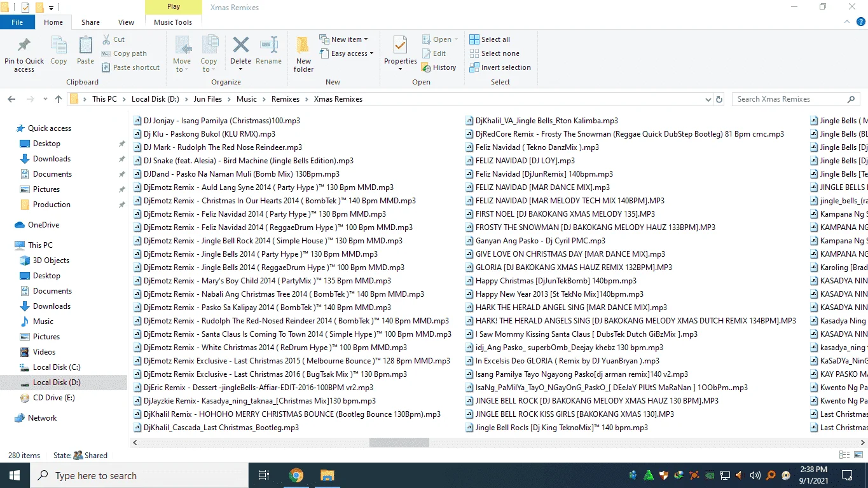Create a New folder
Image resolution: width=868 pixels, height=488 pixels.
(x=303, y=54)
